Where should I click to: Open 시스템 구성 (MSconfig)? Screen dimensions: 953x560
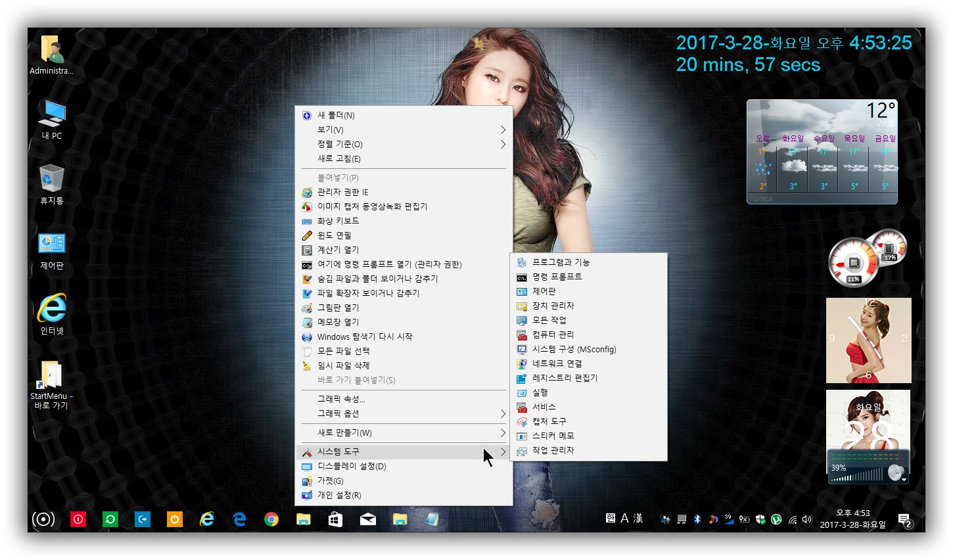(x=589, y=349)
